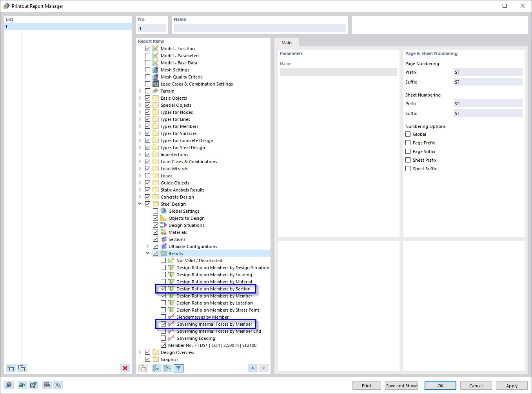Collapse the Steel Design tree node
This screenshot has width=532, height=394.
click(x=140, y=204)
